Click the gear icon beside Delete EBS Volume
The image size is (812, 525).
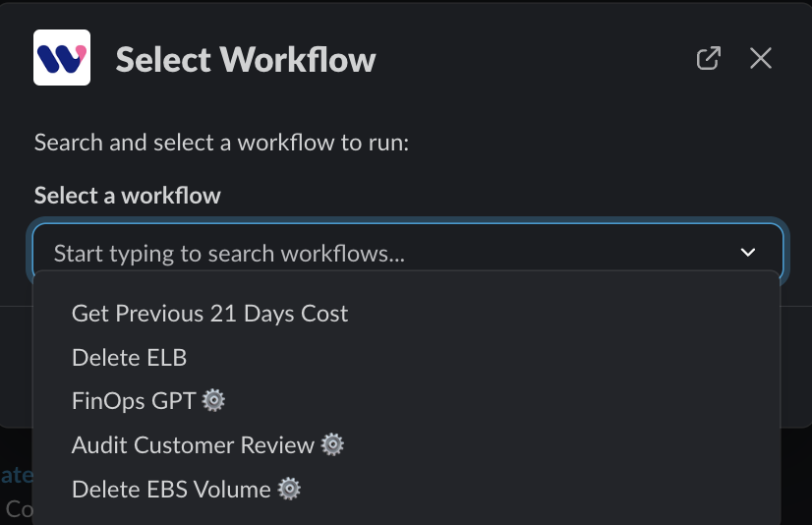[x=289, y=489]
